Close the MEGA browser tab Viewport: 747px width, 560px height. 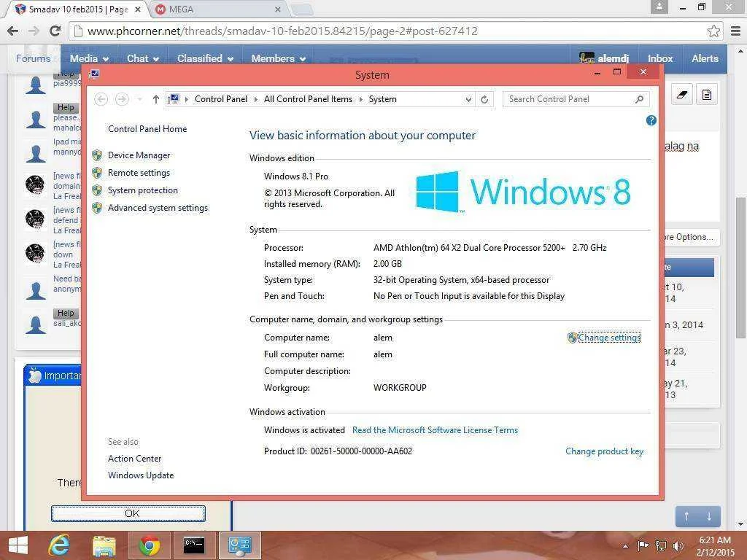click(278, 9)
